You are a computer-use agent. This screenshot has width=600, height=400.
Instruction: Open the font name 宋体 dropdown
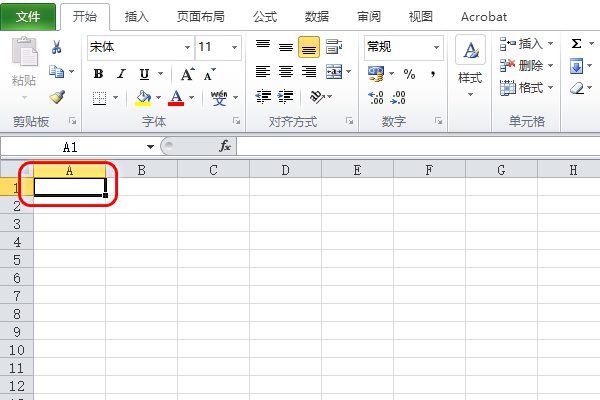pyautogui.click(x=188, y=47)
